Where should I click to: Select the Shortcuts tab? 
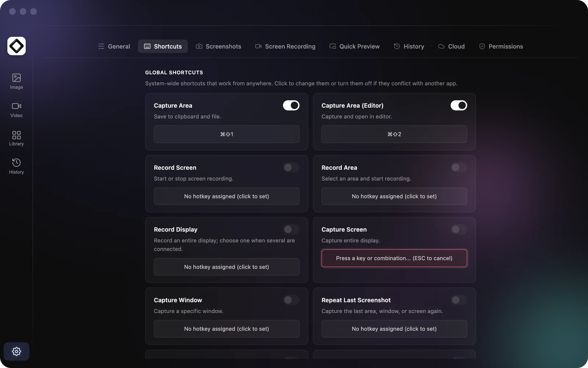[163, 46]
